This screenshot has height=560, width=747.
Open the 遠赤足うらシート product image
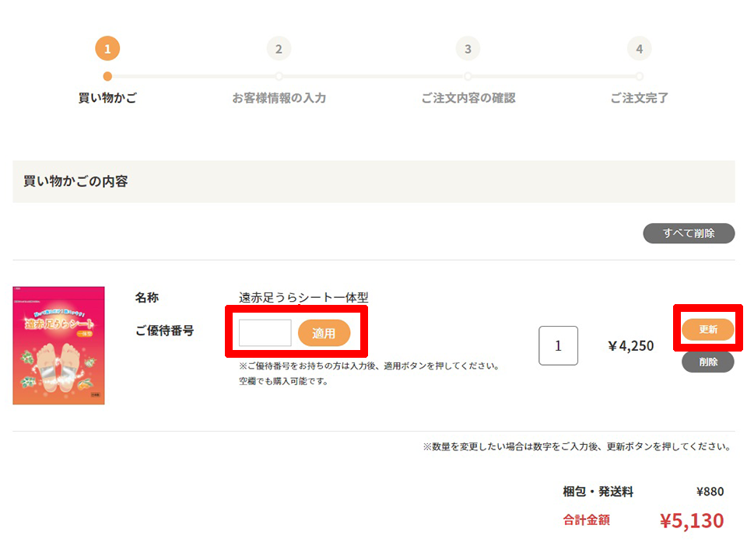click(x=58, y=345)
